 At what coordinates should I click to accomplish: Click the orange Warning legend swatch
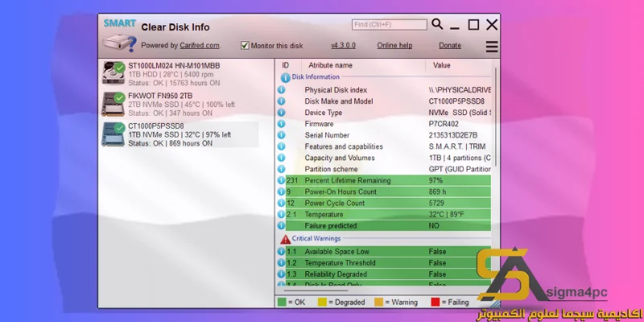click(378, 302)
